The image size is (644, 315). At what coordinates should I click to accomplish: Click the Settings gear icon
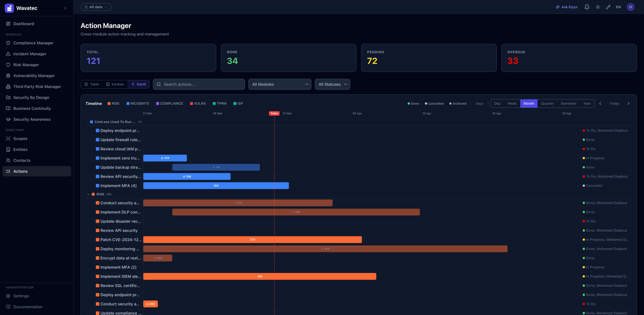pyautogui.click(x=8, y=296)
